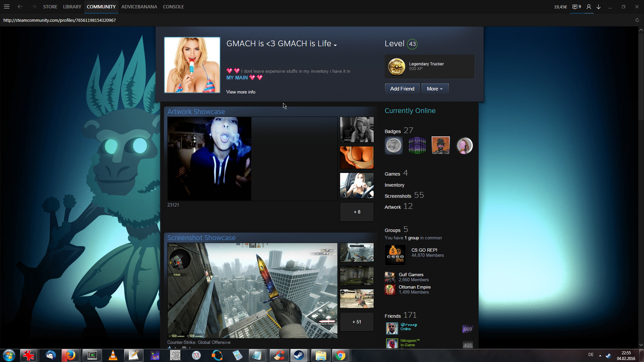The width and height of the screenshot is (644, 362).
Task: Open the file explorer taskbar icon
Action: coord(321,355)
